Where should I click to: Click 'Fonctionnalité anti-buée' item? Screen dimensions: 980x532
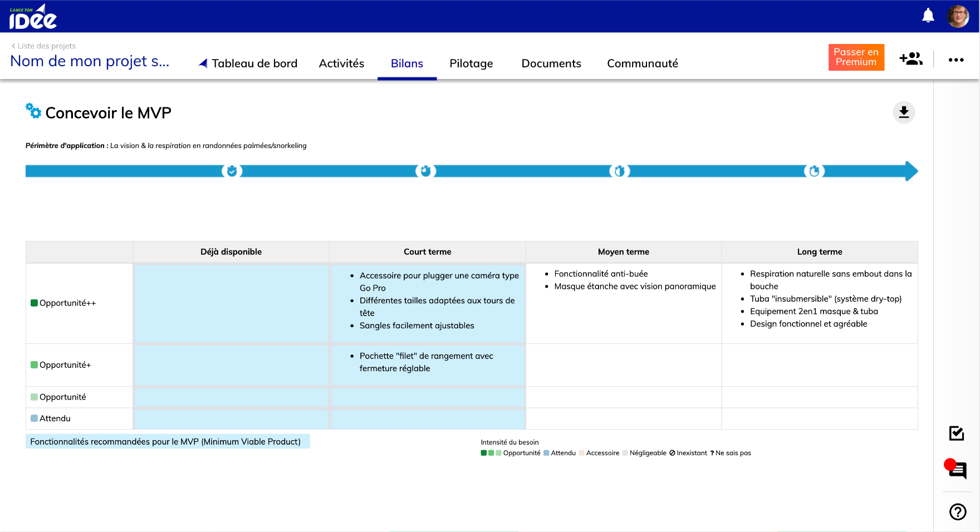coord(601,274)
